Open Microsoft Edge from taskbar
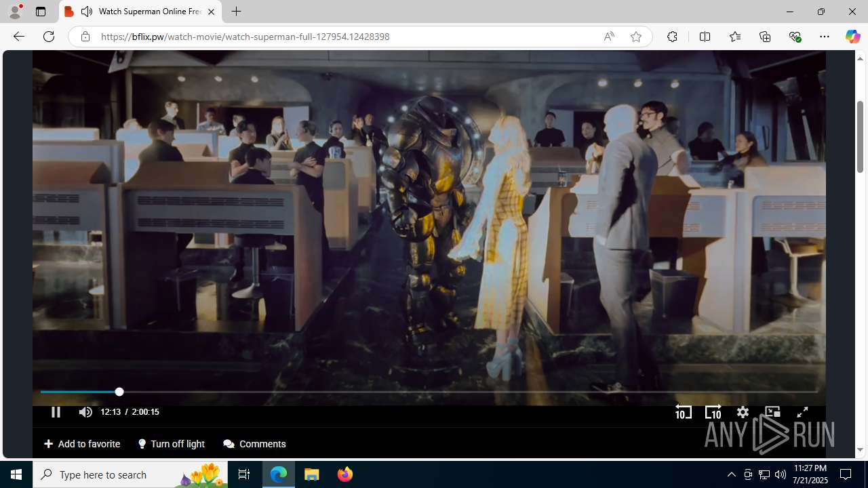This screenshot has width=868, height=488. click(x=279, y=474)
